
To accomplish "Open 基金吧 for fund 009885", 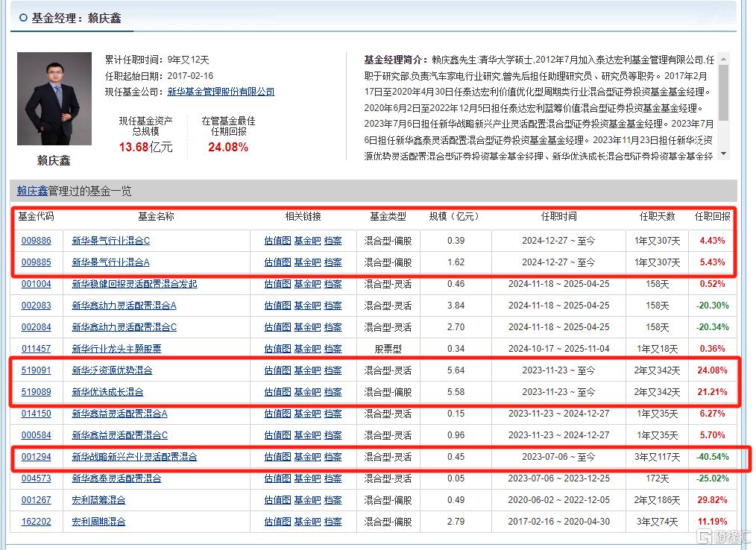I will [307, 262].
